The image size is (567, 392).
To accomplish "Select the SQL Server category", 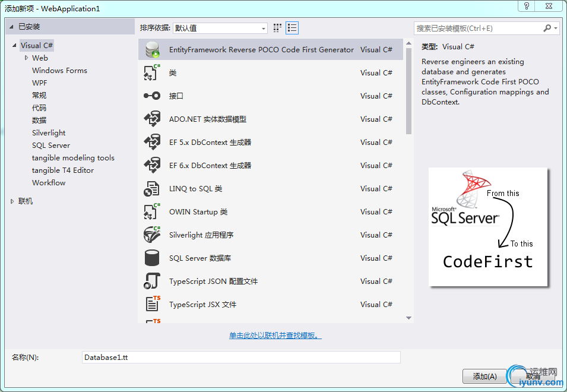I will click(x=51, y=146).
